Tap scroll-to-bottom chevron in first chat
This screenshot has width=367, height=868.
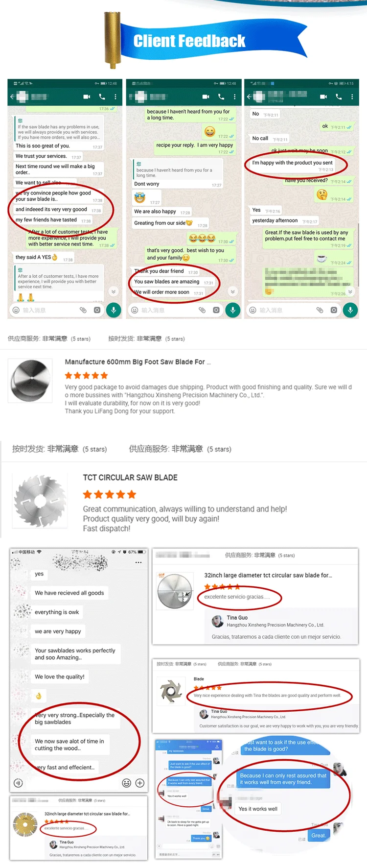point(114,291)
